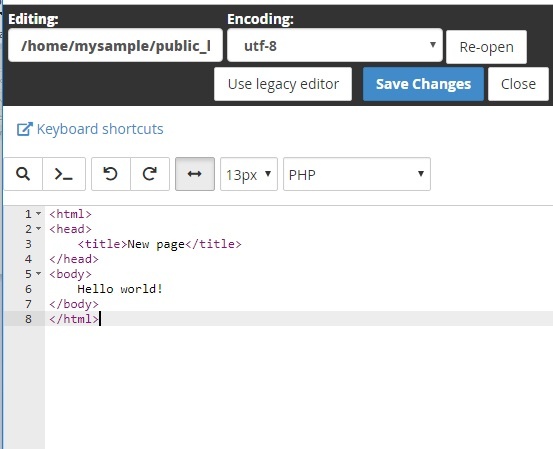Click the Editing file path field
This screenshot has width=553, height=449.
(x=115, y=45)
